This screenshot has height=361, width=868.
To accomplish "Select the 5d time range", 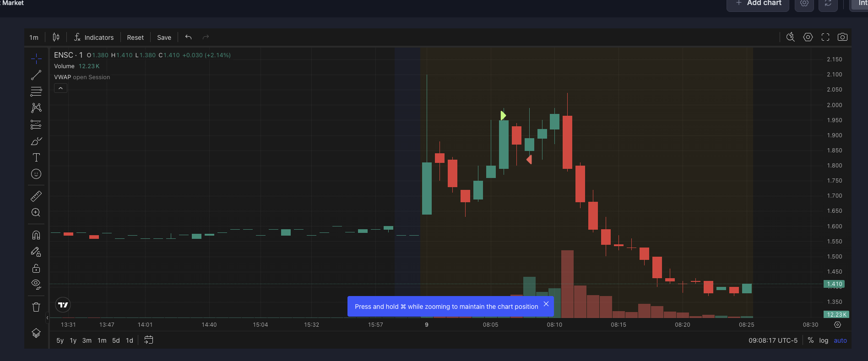I will point(116,340).
